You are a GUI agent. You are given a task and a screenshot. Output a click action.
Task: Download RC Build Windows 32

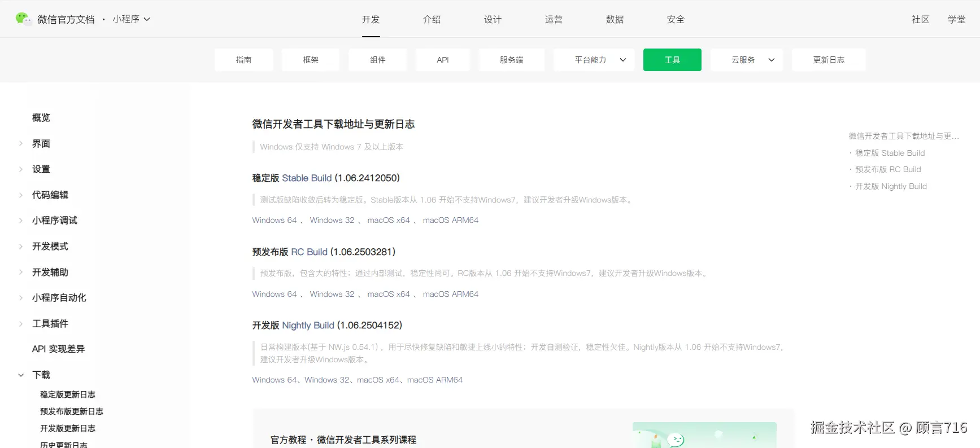point(332,294)
